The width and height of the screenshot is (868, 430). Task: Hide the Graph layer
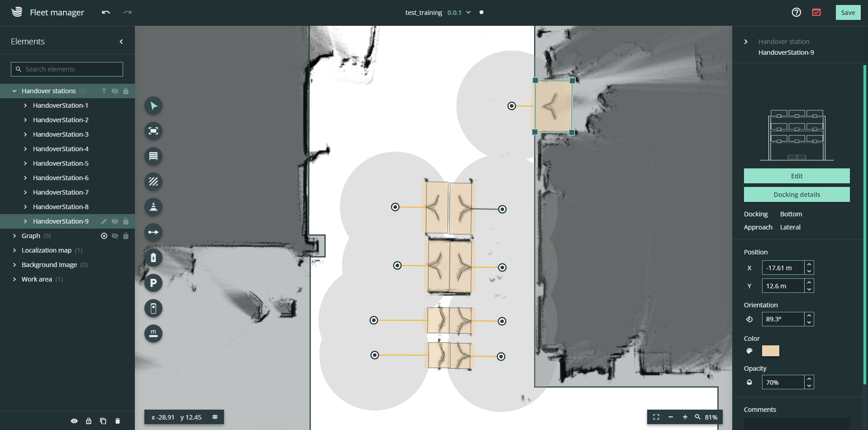(115, 236)
